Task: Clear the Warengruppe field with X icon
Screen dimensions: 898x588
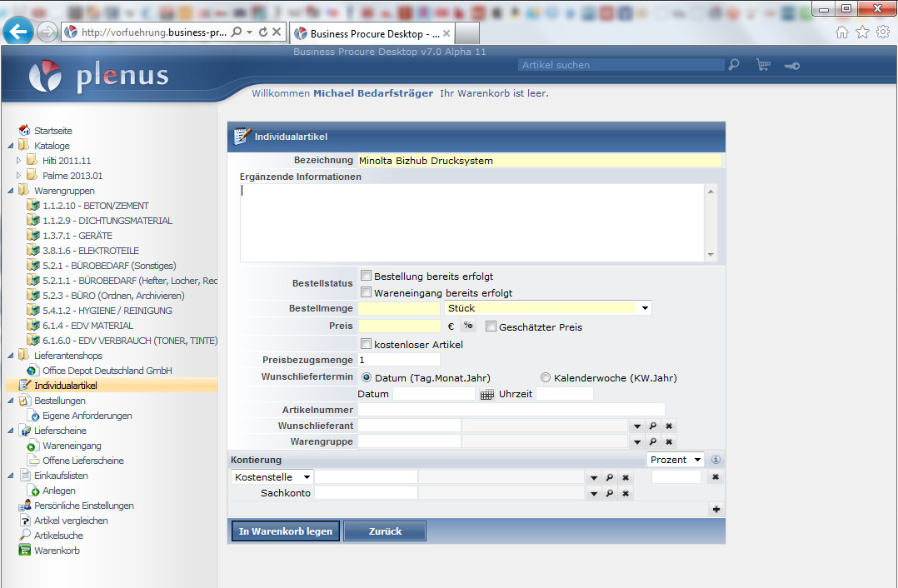Action: [669, 442]
